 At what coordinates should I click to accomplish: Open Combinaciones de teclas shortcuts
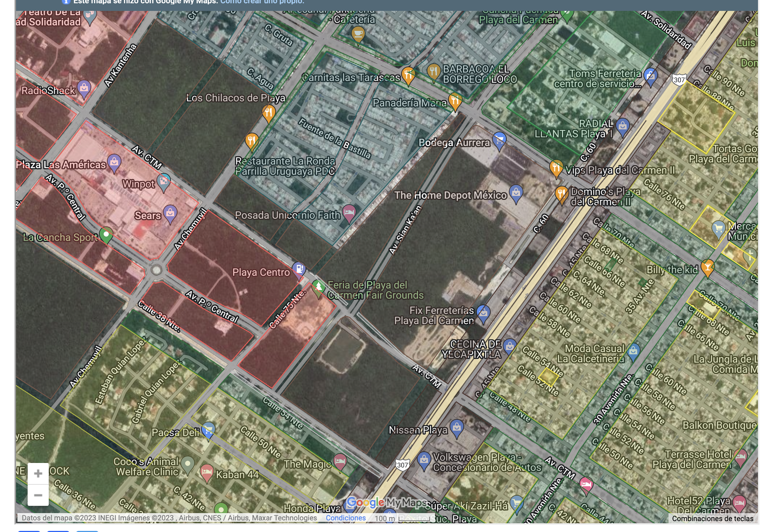pos(712,519)
